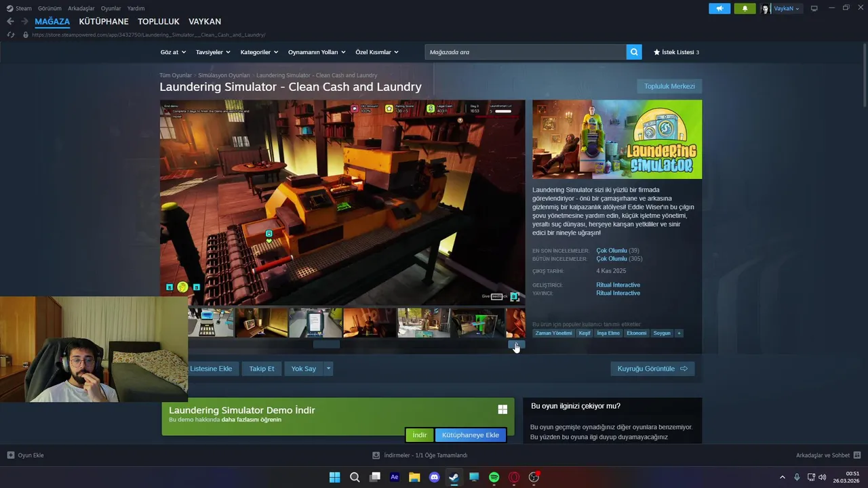
Task: Click Kütüphaneye Ekle button
Action: click(x=471, y=434)
